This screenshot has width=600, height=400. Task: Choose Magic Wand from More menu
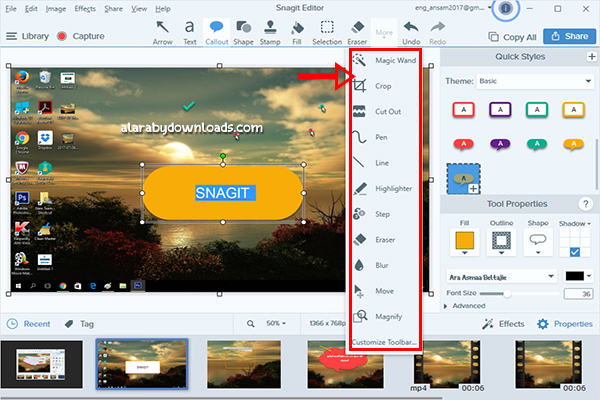pyautogui.click(x=385, y=60)
